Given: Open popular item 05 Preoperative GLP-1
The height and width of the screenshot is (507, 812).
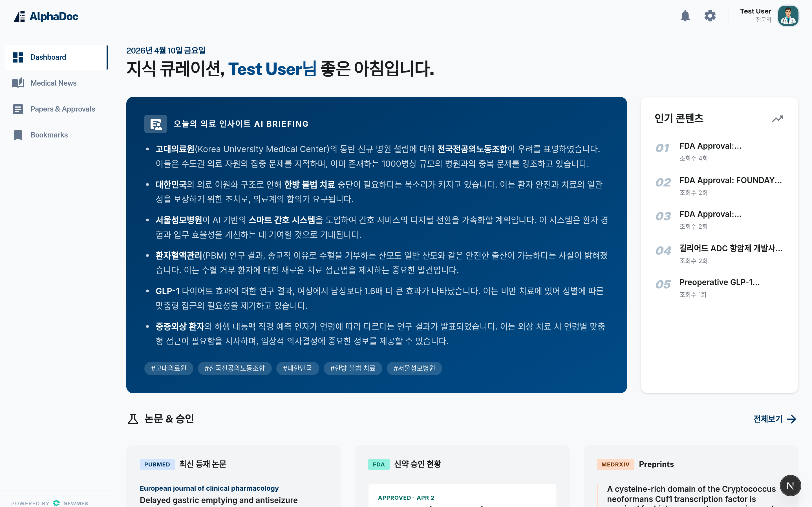Looking at the screenshot, I should tap(719, 282).
